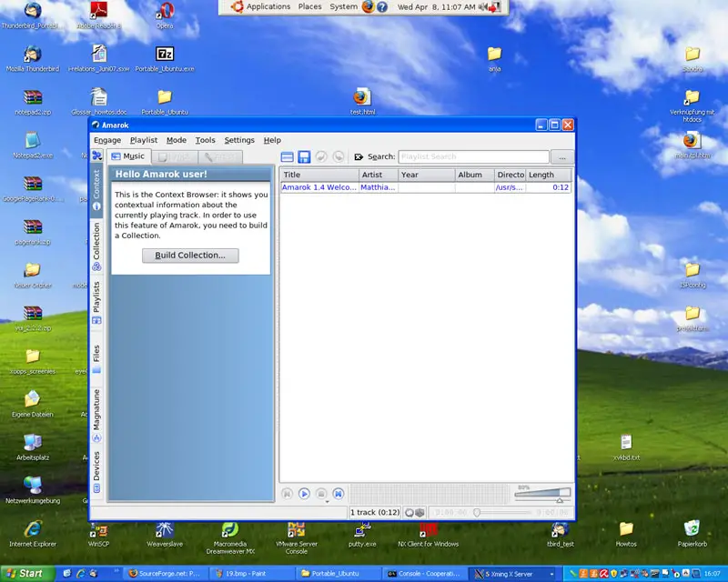Click the Help icon in the GNOME panel

382,7
